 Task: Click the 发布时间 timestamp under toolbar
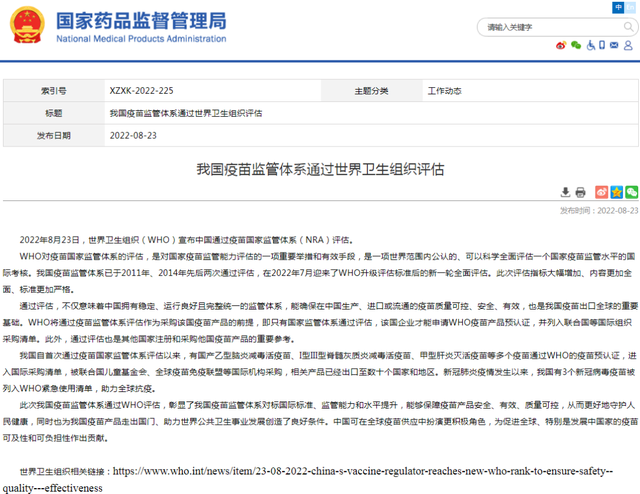click(x=599, y=211)
